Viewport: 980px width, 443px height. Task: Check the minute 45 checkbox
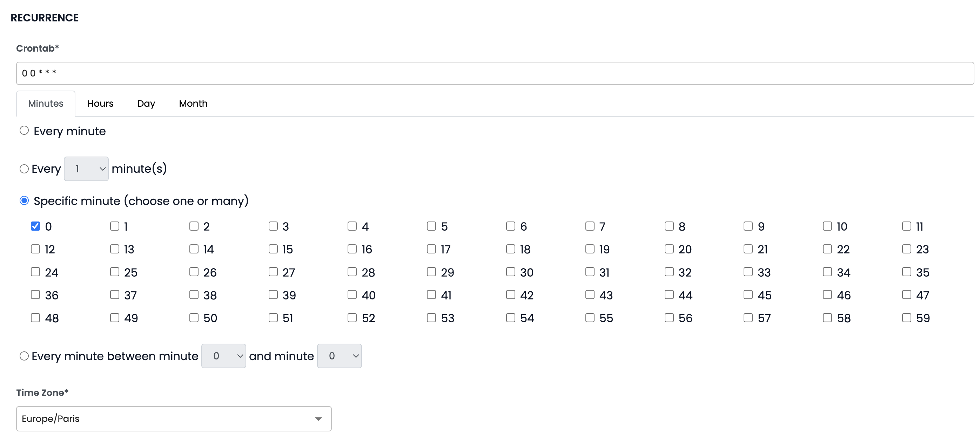click(x=748, y=295)
